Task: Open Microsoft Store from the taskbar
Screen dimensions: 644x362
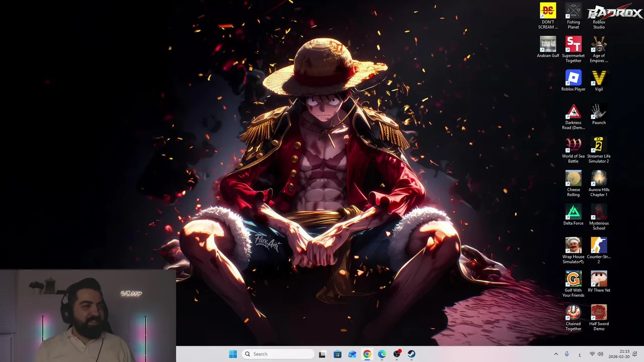Action: (x=337, y=354)
